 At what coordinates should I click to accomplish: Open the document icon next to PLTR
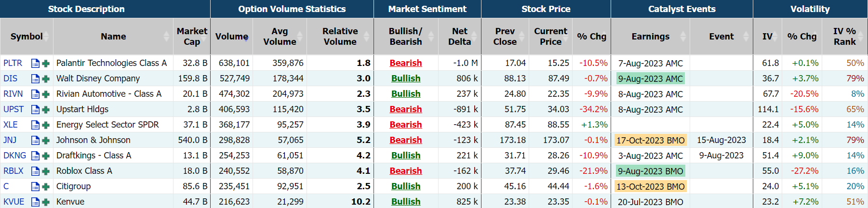point(35,63)
